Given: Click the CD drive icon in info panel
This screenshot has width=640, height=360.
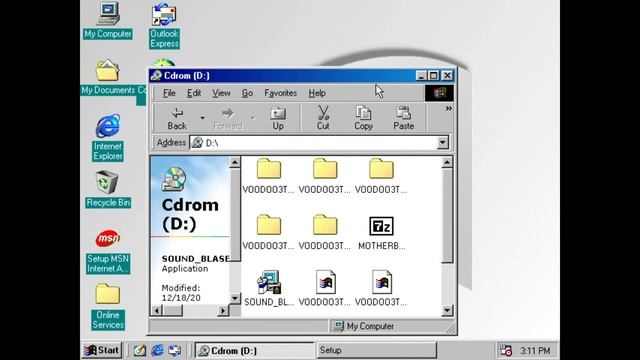Looking at the screenshot, I should click(x=174, y=179).
